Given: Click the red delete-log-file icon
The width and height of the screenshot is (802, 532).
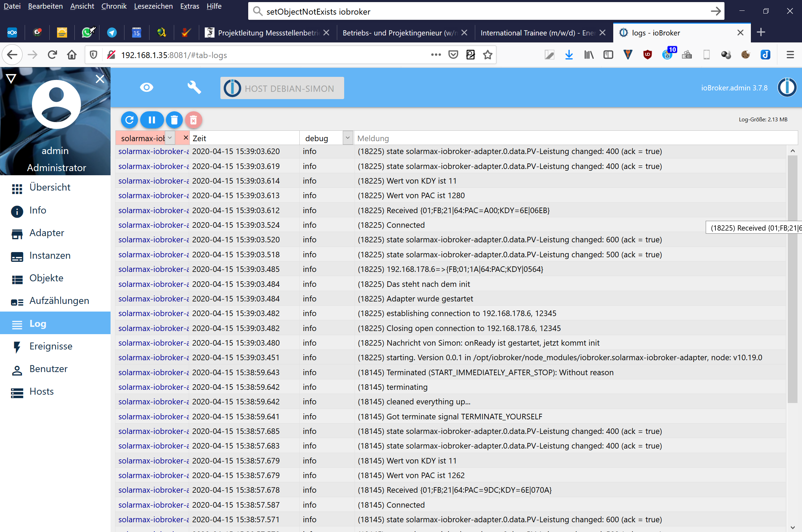Looking at the screenshot, I should point(194,120).
